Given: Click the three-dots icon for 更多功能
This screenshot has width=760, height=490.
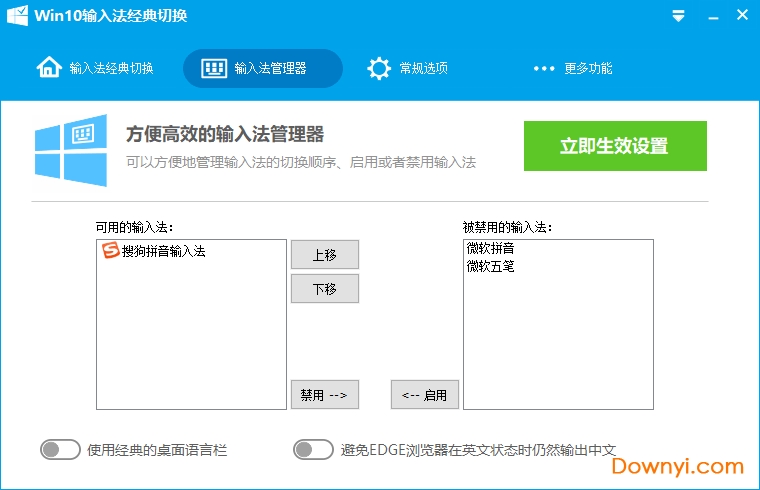Looking at the screenshot, I should (x=543, y=68).
